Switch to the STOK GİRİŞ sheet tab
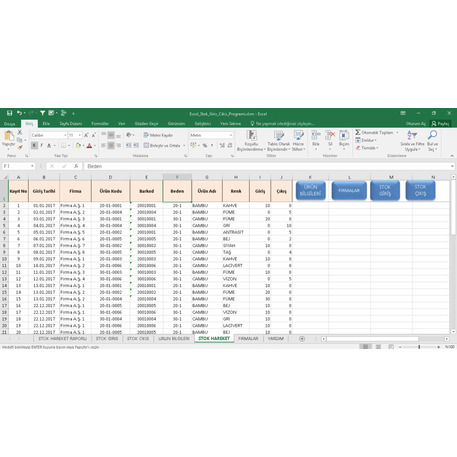457x457 pixels. [107, 338]
